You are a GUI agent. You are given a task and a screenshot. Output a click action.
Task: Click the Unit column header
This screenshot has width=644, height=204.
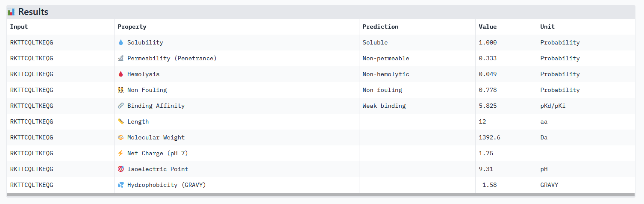547,27
